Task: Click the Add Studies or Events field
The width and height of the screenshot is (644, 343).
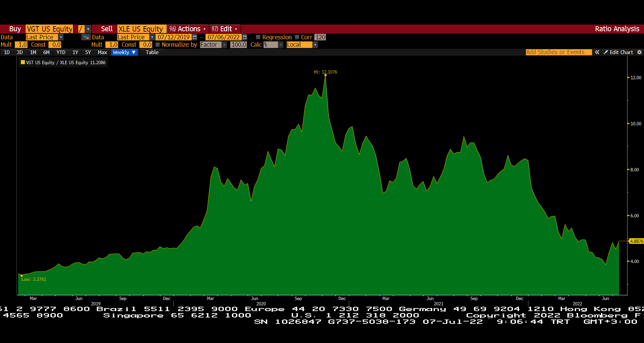Action: (558, 52)
